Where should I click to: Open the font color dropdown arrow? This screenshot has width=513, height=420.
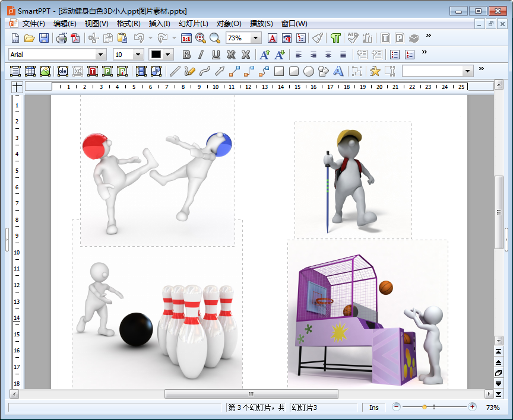(168, 55)
